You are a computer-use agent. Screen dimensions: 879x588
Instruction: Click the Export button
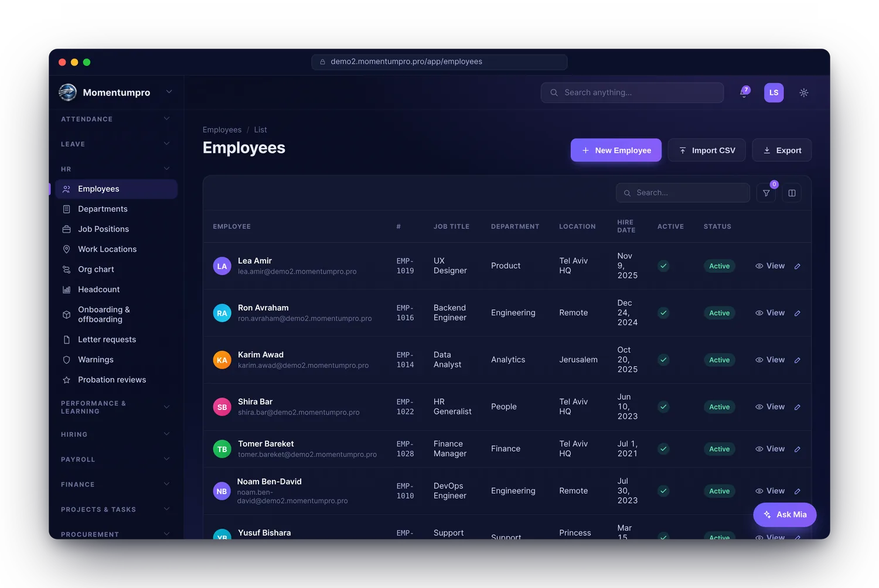point(782,151)
